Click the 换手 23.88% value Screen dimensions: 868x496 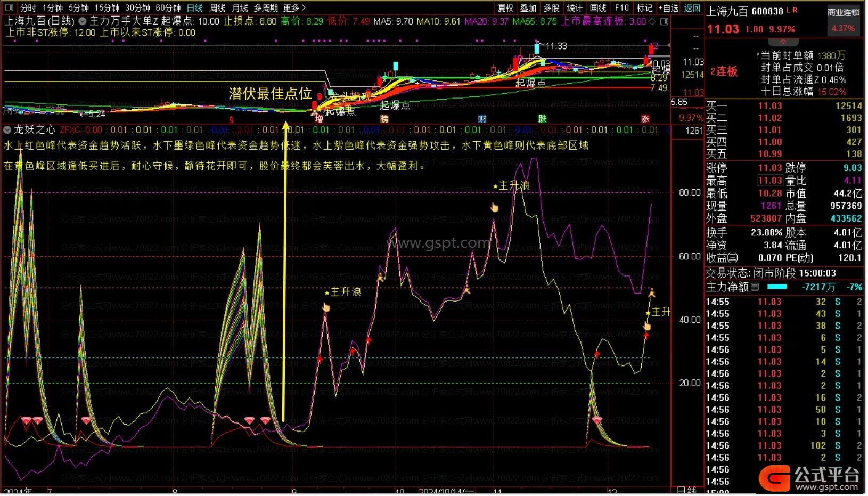coord(766,233)
